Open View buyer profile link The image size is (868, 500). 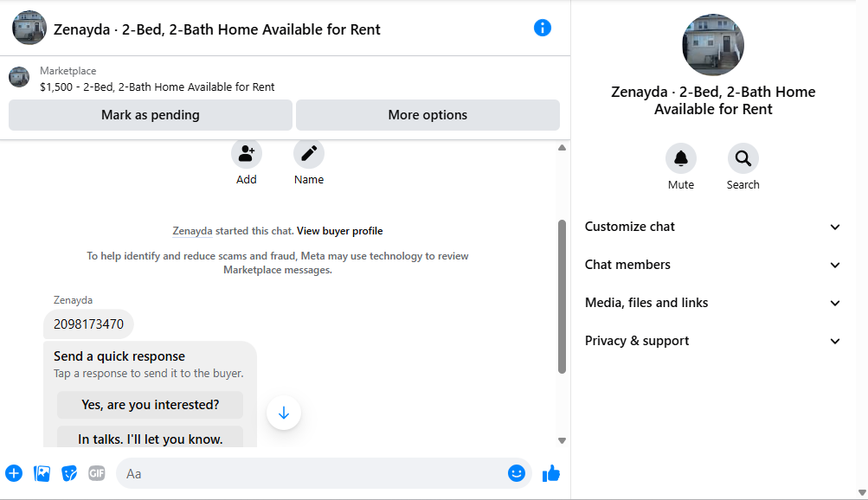[340, 231]
